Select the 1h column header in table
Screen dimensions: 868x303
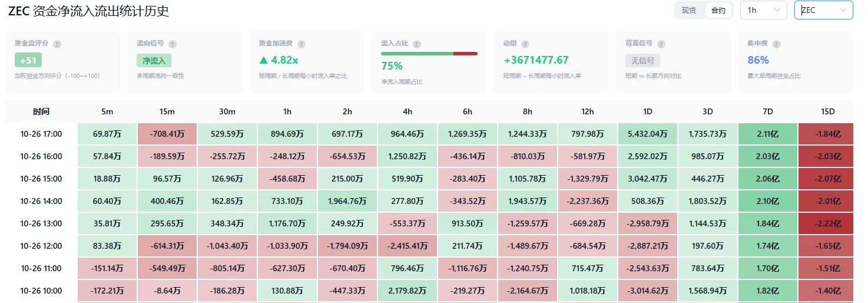(x=287, y=111)
